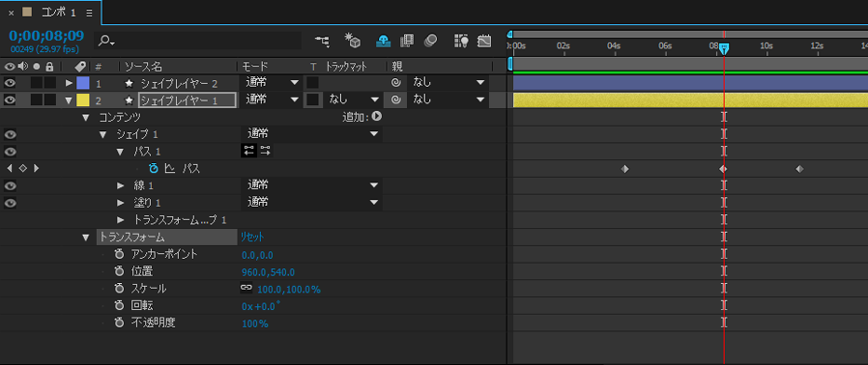The height and width of the screenshot is (365, 868).
Task: Go to next keyframe of パス
Action: 37,168
